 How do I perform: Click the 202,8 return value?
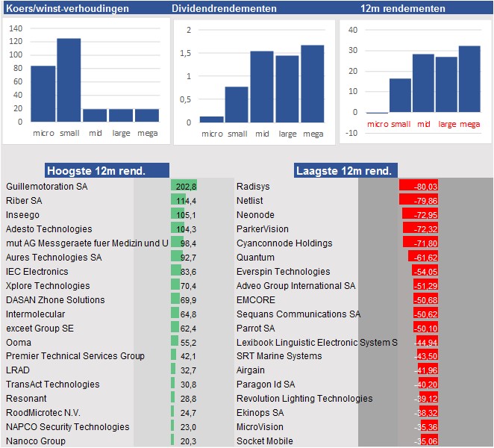[187, 187]
